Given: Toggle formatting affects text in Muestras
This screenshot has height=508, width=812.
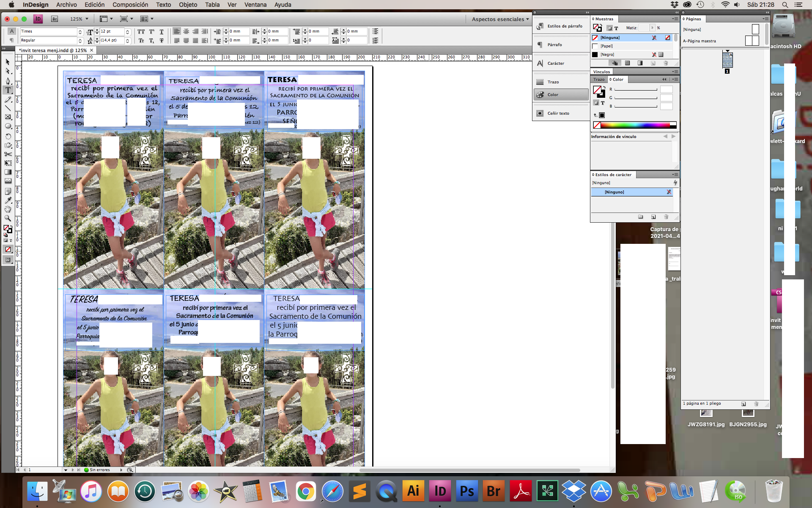Looking at the screenshot, I should click(x=616, y=28).
